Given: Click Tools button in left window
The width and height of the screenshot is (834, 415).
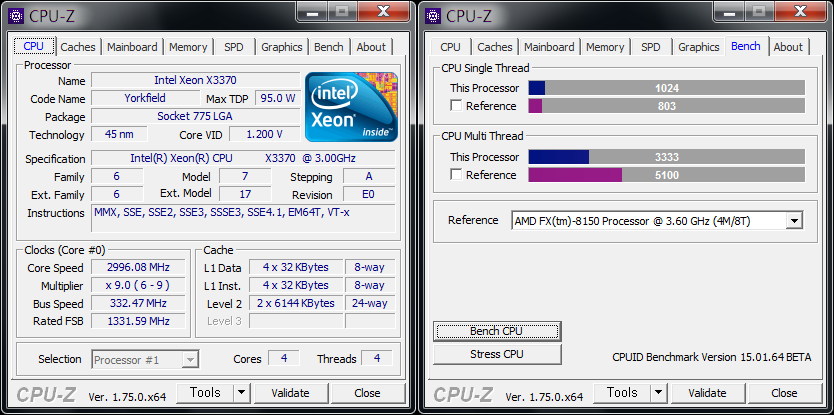Looking at the screenshot, I should pyautogui.click(x=205, y=393).
